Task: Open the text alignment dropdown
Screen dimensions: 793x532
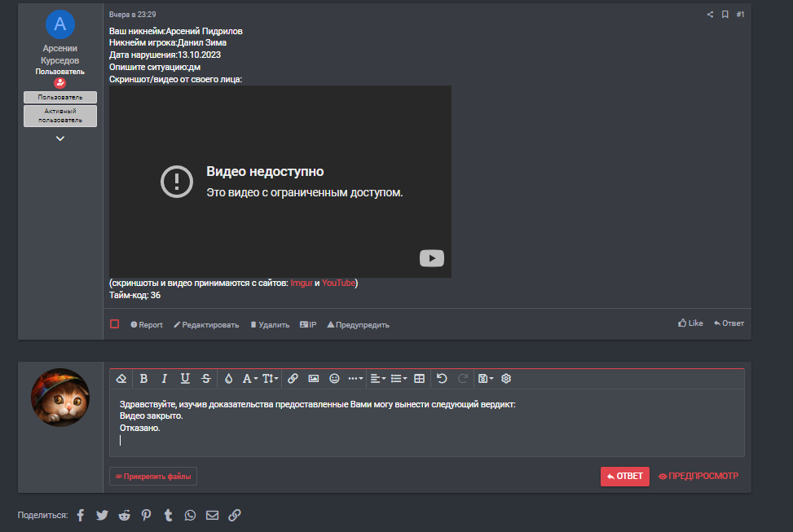Action: (377, 378)
